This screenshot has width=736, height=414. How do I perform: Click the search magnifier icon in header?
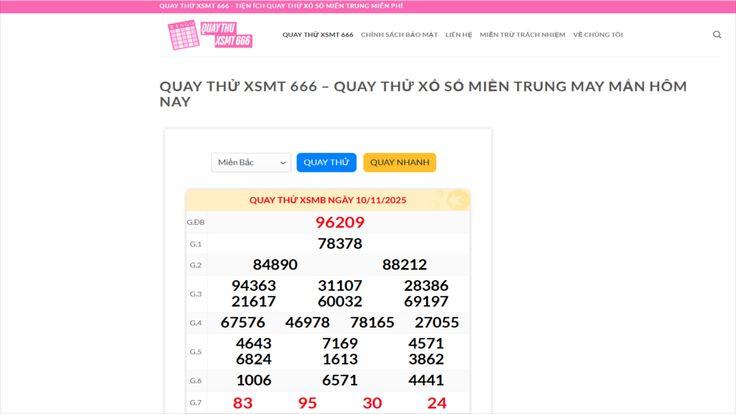pyautogui.click(x=717, y=35)
